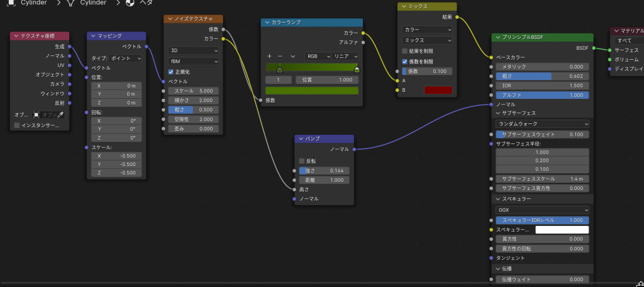Viewport: 644px width, 287px height.
Task: Click the eyedropper in the Texture Coordinate node
Action: tap(61, 115)
